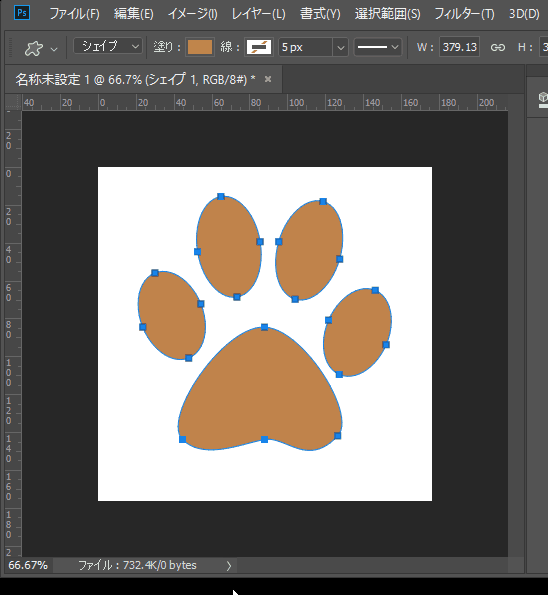548x595 pixels.
Task: Open the stroke line style dropdown
Action: click(378, 47)
